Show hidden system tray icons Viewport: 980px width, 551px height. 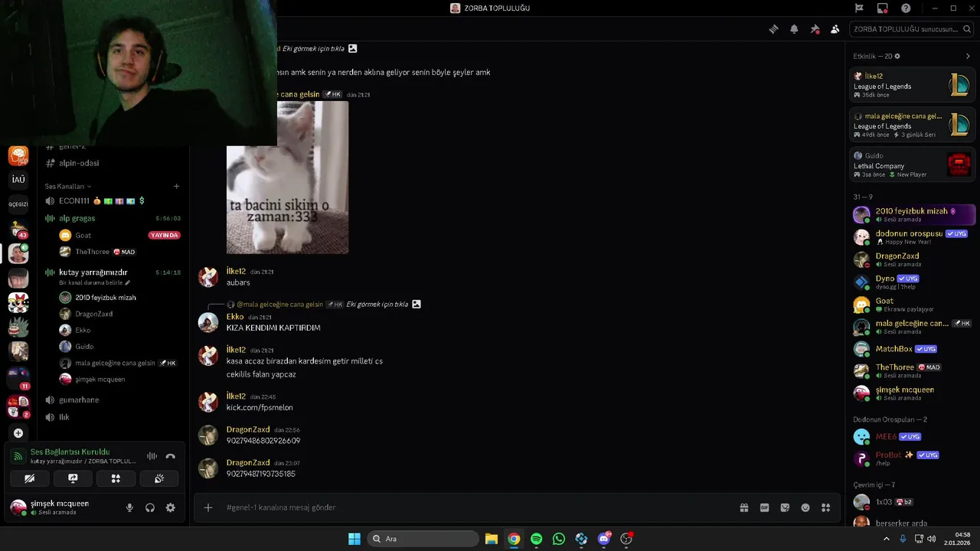(887, 539)
